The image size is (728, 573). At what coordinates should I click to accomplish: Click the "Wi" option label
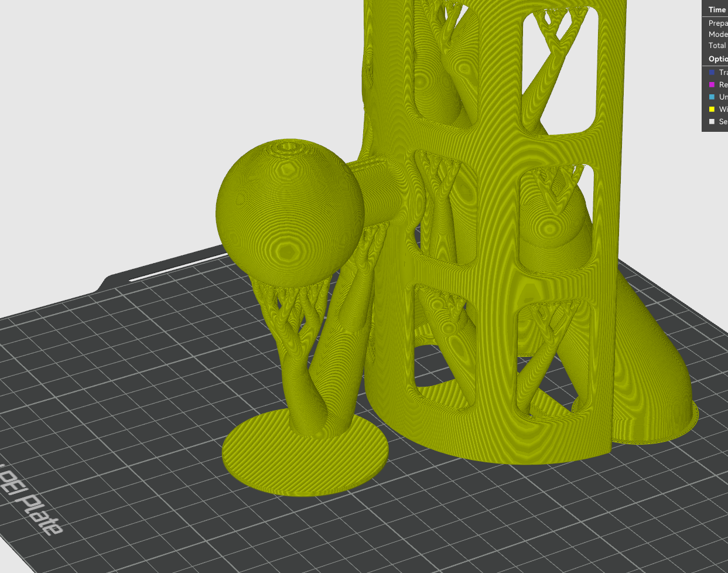click(723, 109)
